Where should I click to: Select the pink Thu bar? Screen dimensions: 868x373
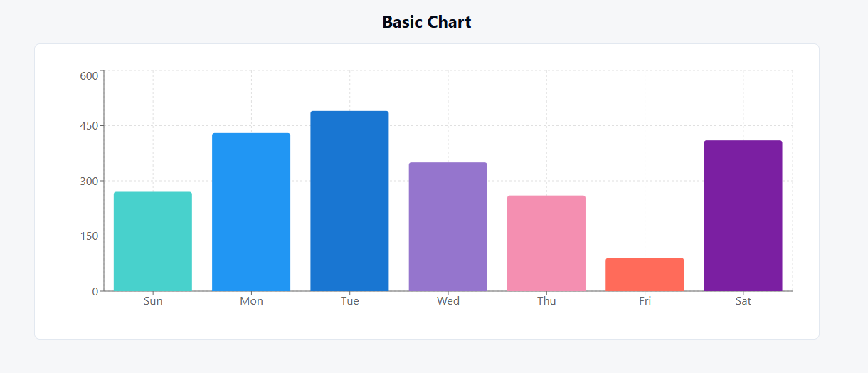(x=546, y=243)
